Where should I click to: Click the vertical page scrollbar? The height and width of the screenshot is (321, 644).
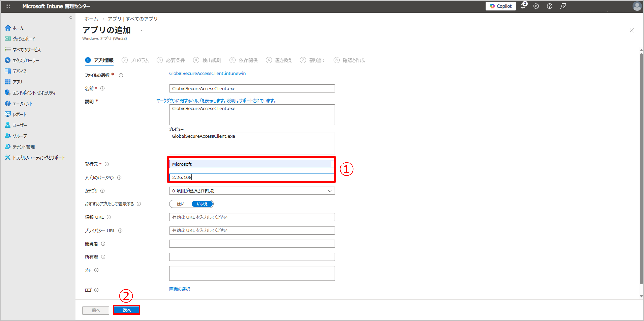click(641, 169)
